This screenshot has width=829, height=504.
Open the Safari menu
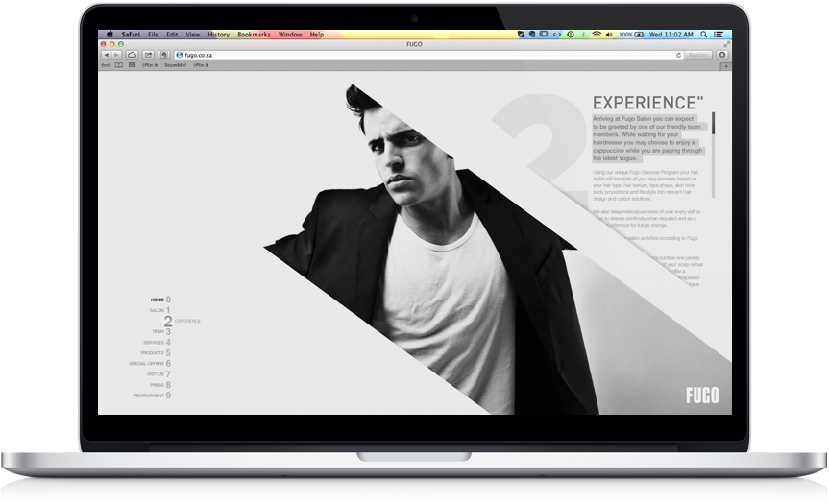click(x=131, y=35)
